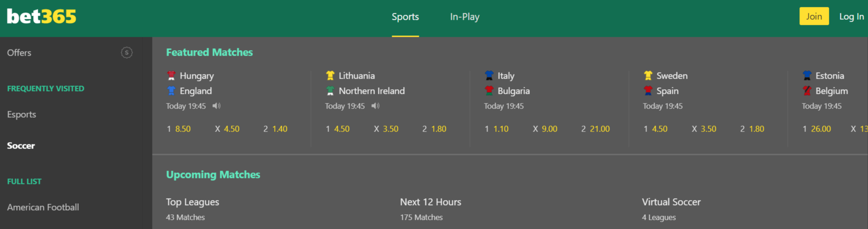Switch to the In-Play tab
The image size is (868, 229).
tap(464, 17)
